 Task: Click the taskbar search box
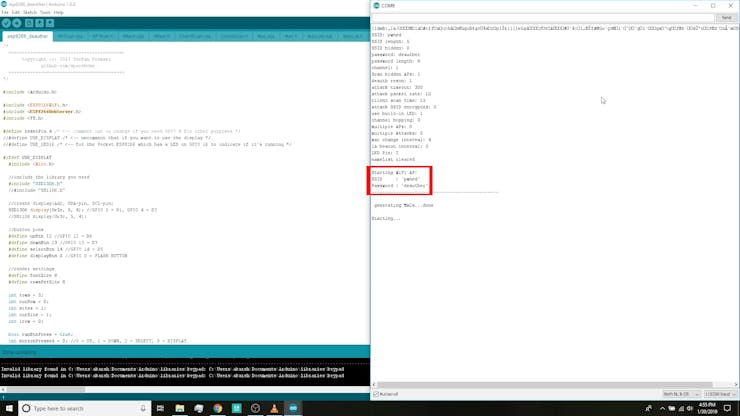[x=85, y=408]
